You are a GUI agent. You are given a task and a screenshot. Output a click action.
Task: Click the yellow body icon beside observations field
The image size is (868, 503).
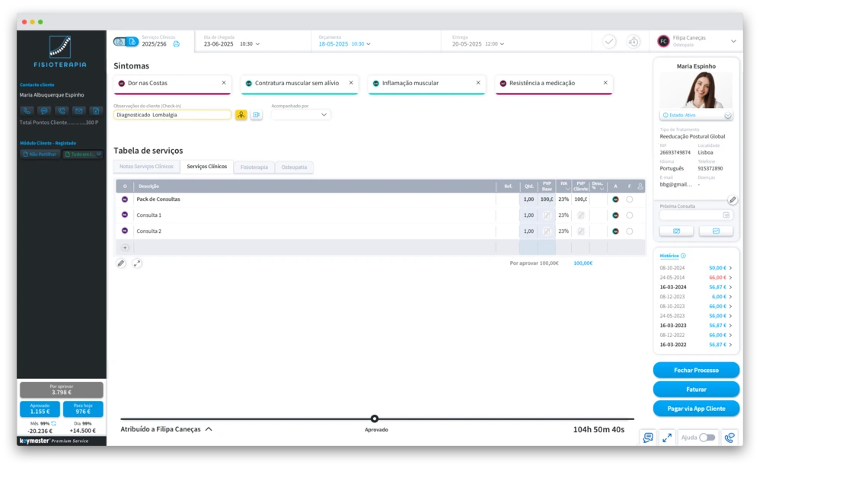[241, 115]
